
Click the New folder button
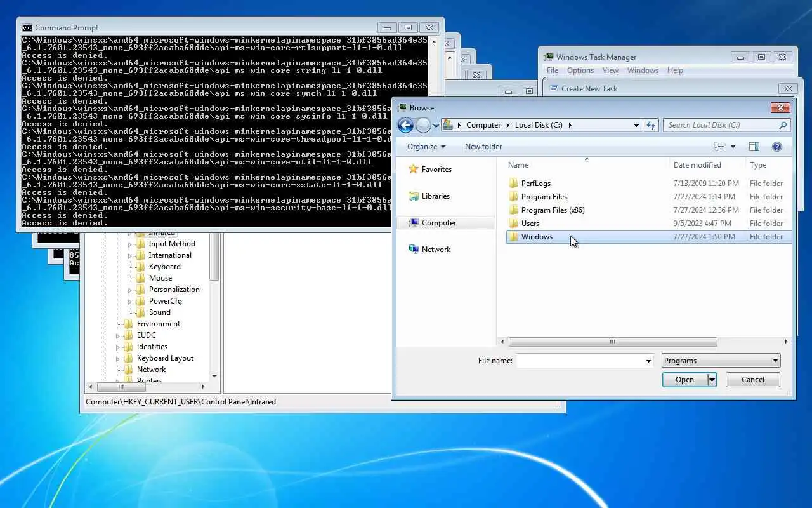483,147
